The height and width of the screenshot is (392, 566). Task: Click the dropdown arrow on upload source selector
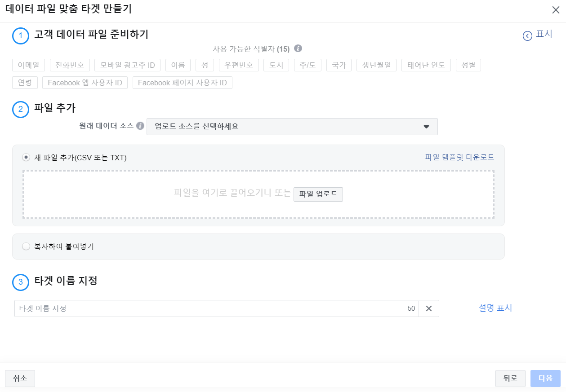pyautogui.click(x=426, y=126)
